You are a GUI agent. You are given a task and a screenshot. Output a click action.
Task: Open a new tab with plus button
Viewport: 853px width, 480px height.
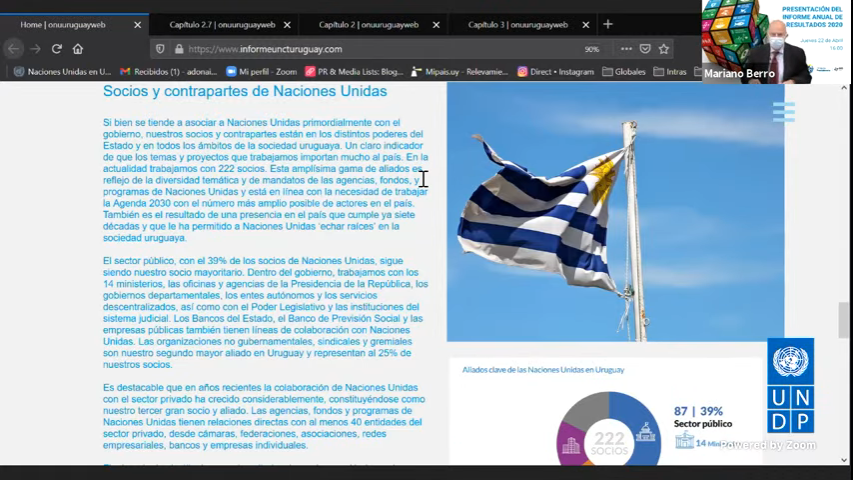608,24
